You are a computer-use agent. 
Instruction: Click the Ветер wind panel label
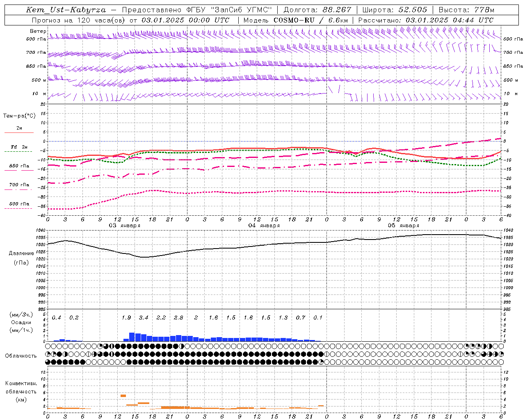pos(38,31)
